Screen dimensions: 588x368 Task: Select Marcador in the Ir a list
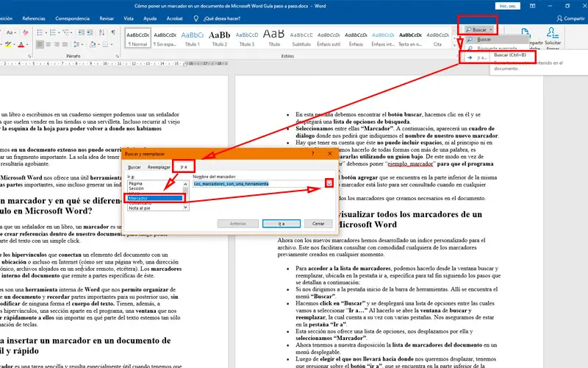click(x=155, y=198)
